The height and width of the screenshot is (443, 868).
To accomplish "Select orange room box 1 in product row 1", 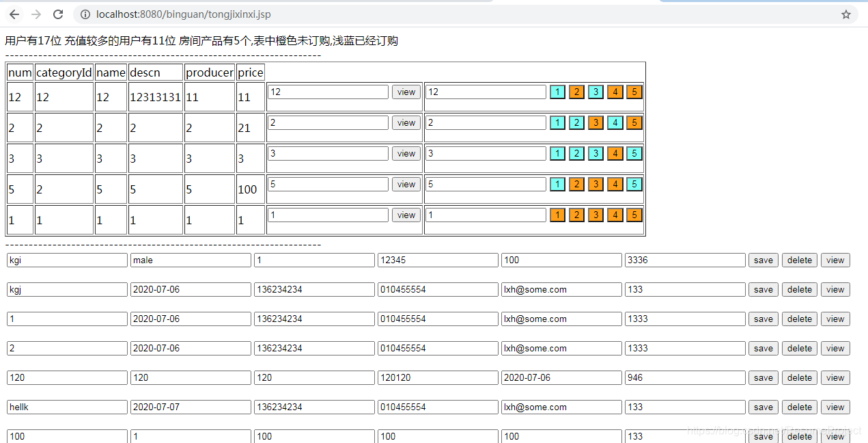I will [557, 215].
